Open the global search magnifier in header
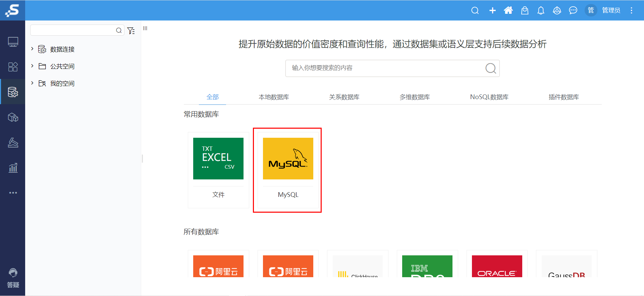The image size is (644, 296). 475,10
